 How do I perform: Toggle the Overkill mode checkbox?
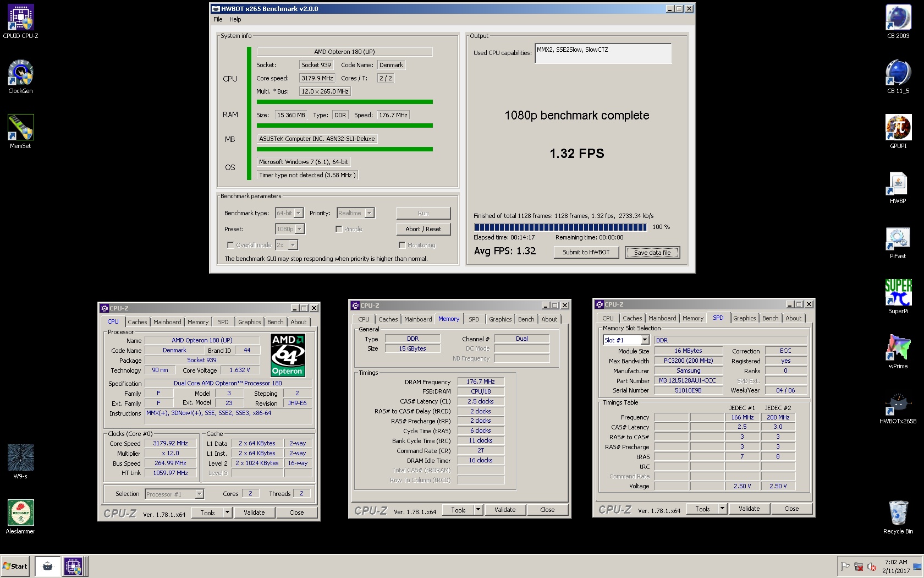click(230, 245)
